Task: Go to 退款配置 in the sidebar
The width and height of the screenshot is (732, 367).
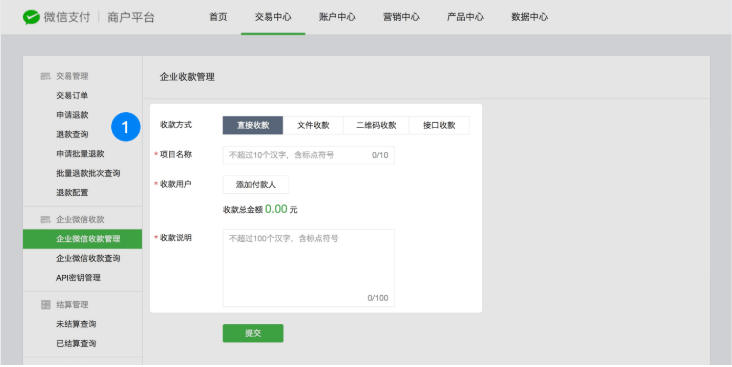Action: pyautogui.click(x=72, y=192)
